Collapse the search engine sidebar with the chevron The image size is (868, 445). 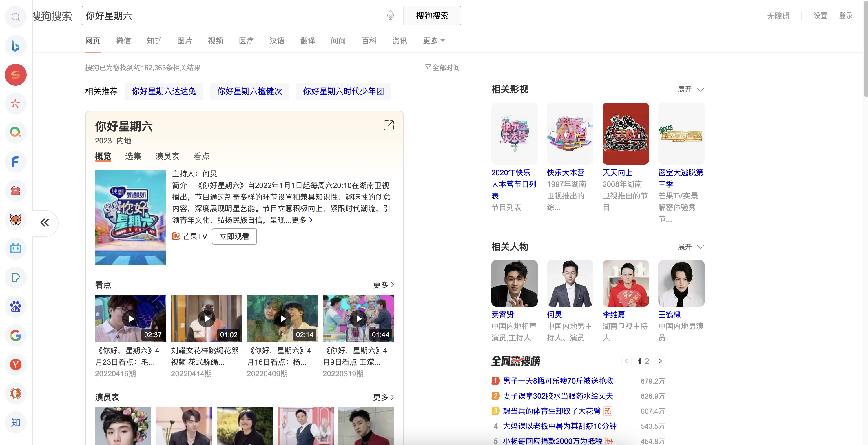45,223
